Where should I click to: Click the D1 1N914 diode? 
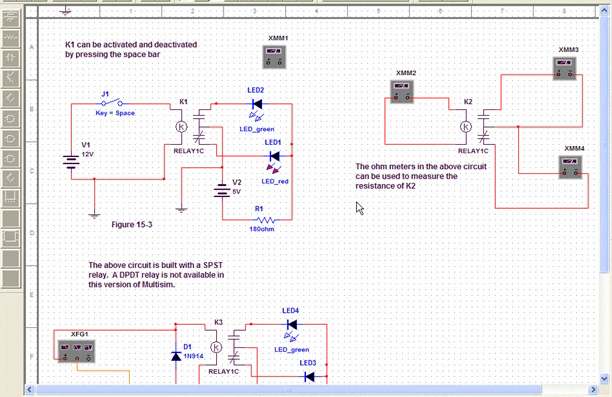click(x=176, y=356)
